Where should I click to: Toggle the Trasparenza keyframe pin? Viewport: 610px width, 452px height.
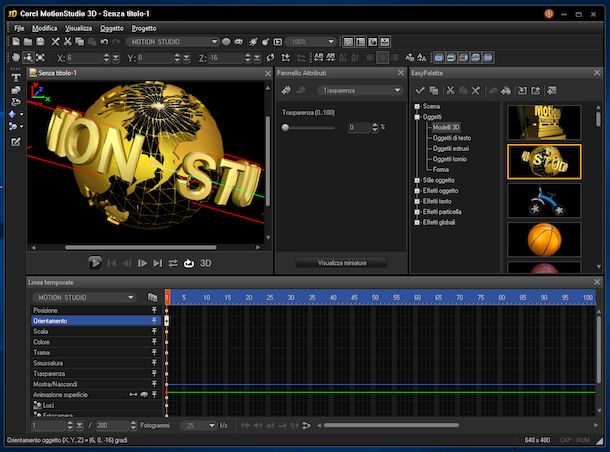(154, 373)
